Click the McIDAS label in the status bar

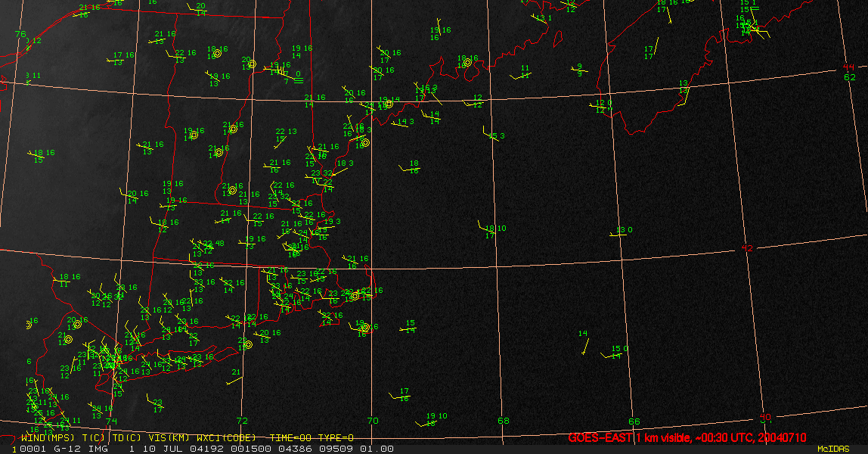coord(833,449)
